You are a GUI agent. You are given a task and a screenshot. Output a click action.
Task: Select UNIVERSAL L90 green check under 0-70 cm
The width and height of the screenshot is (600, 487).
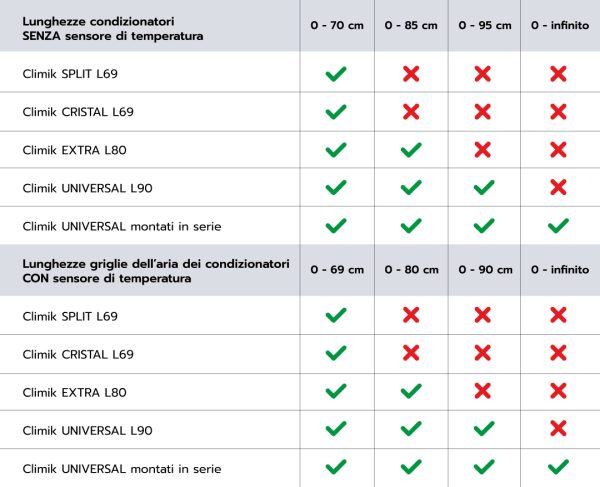pyautogui.click(x=336, y=187)
